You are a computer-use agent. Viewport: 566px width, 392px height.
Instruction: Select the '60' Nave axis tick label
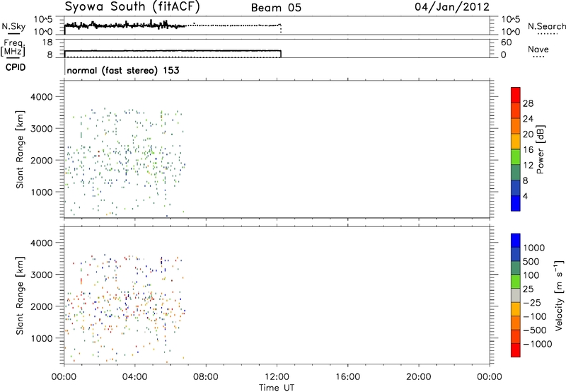tap(507, 42)
